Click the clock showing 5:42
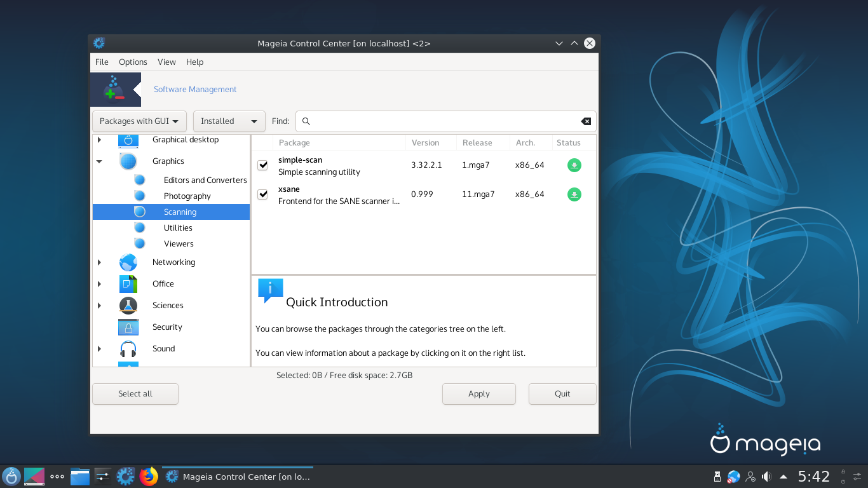Image resolution: width=868 pixels, height=488 pixels. pyautogui.click(x=814, y=477)
